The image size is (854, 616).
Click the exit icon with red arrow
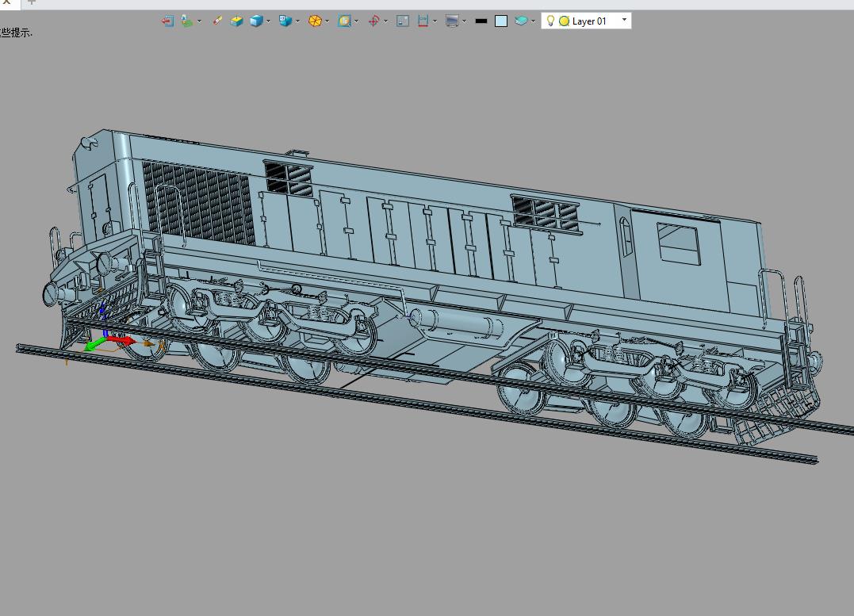(168, 21)
